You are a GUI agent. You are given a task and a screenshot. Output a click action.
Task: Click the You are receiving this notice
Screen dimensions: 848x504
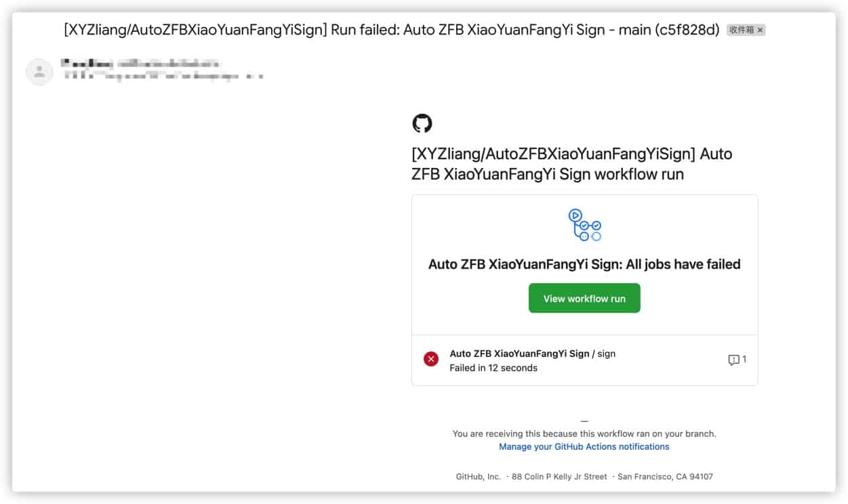[584, 434]
